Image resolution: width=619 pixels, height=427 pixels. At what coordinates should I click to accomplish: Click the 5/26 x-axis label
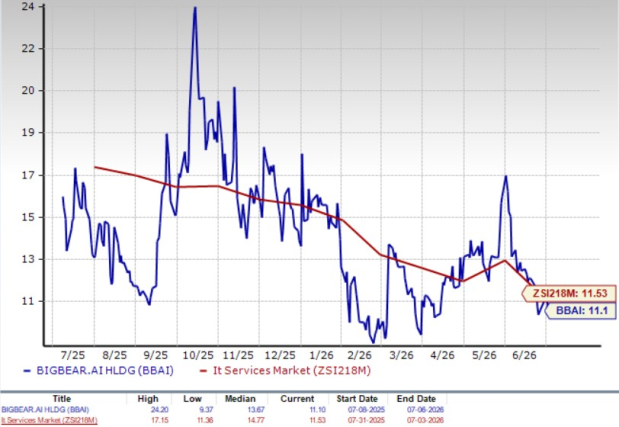point(484,355)
